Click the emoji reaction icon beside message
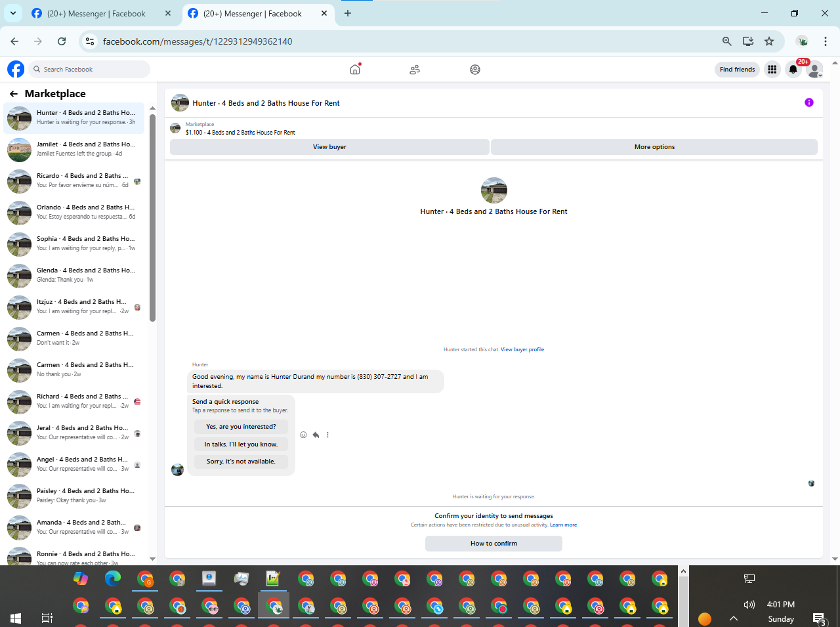The width and height of the screenshot is (840, 627). [303, 435]
